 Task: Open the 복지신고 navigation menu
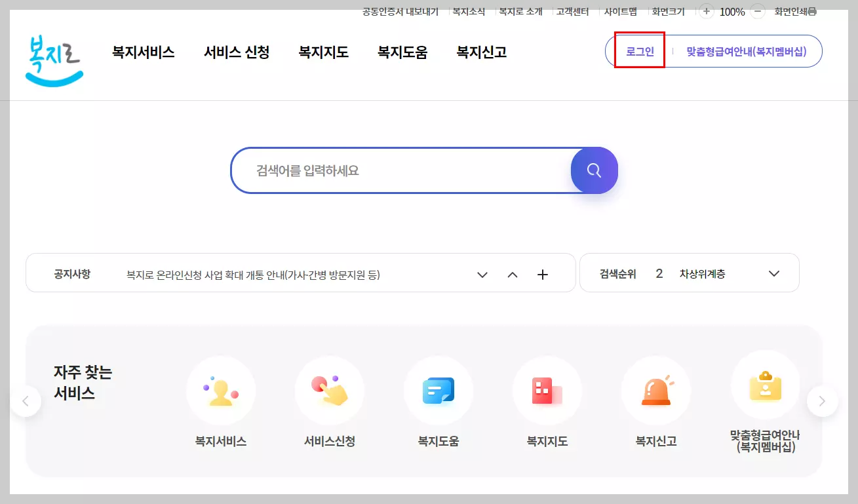pos(480,52)
